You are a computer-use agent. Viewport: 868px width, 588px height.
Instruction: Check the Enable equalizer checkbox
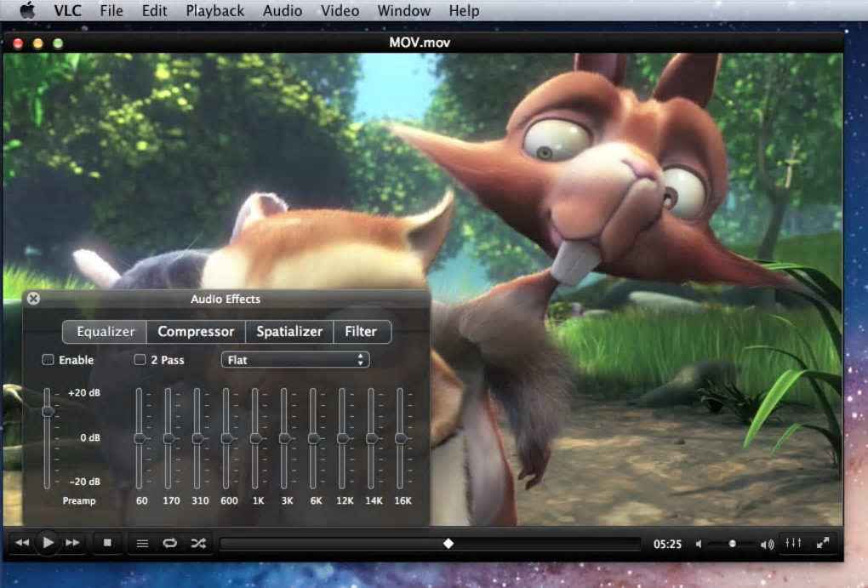pos(49,360)
